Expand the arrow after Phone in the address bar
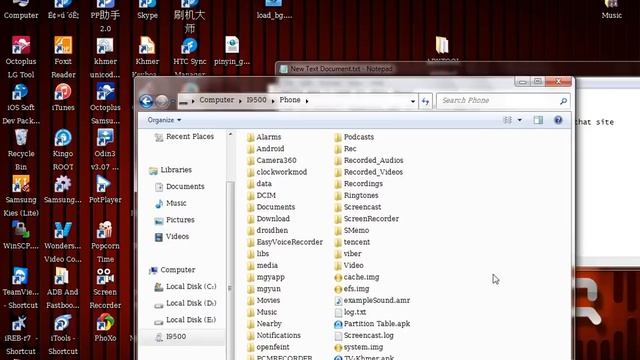Image resolution: width=640 pixels, height=360 pixels. click(x=307, y=101)
